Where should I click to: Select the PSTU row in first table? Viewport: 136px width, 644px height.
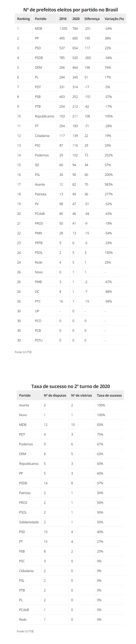click(x=70, y=340)
